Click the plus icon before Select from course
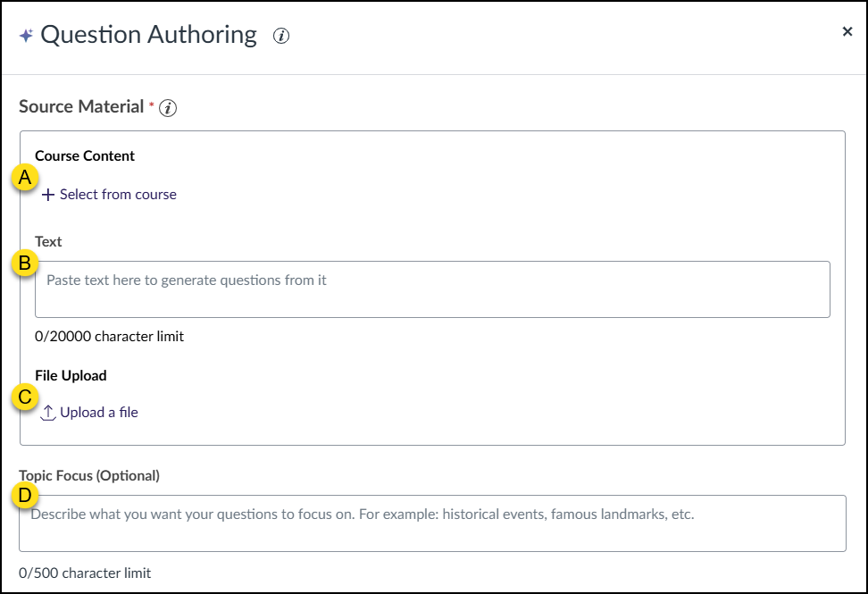The width and height of the screenshot is (868, 594). [x=48, y=194]
